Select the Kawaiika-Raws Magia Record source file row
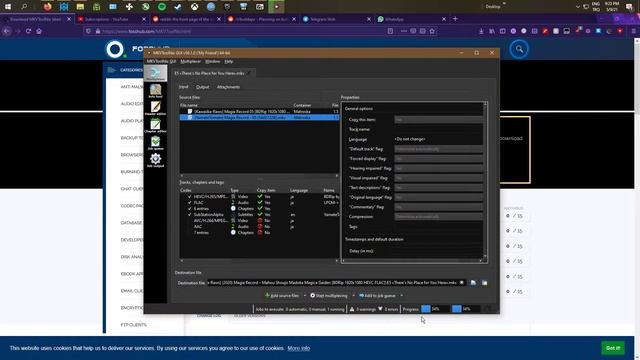 pyautogui.click(x=259, y=111)
